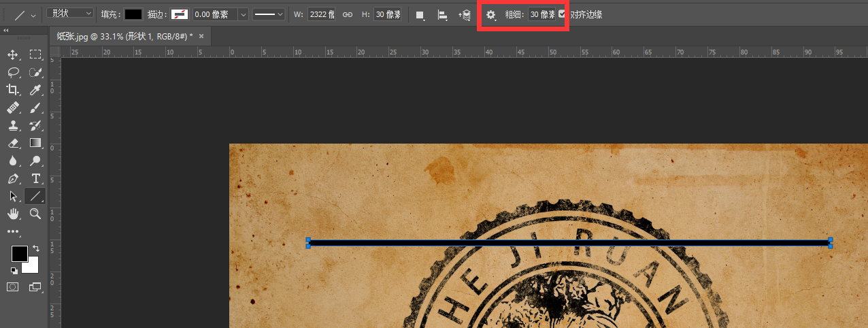Open the stroke line style dropdown
The height and width of the screenshot is (328, 868).
268,14
